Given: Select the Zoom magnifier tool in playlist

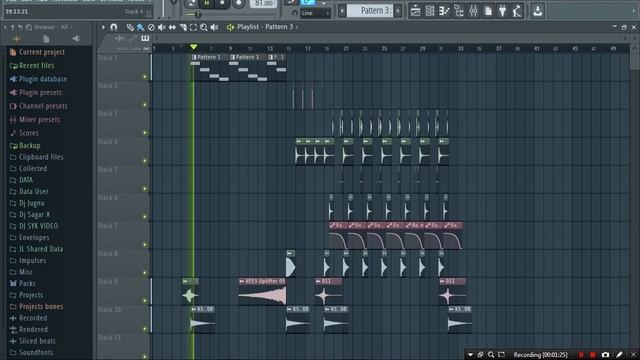Looking at the screenshot, I should click(x=204, y=27).
